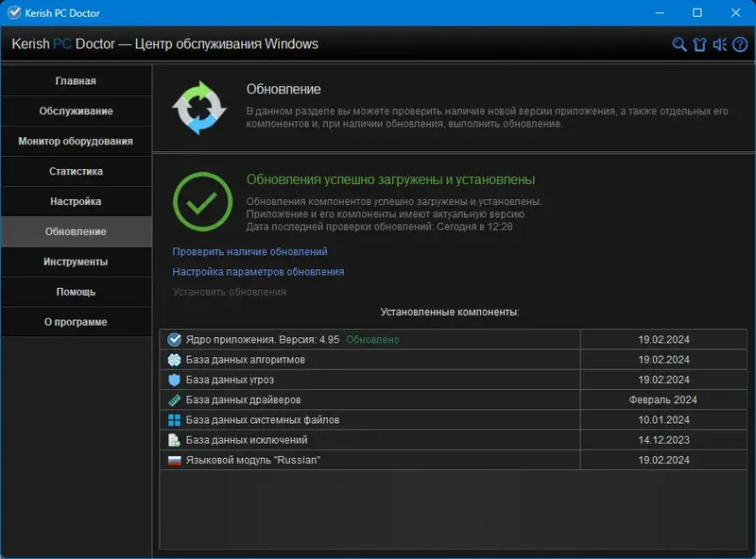Switch to the Статистика section

click(76, 171)
